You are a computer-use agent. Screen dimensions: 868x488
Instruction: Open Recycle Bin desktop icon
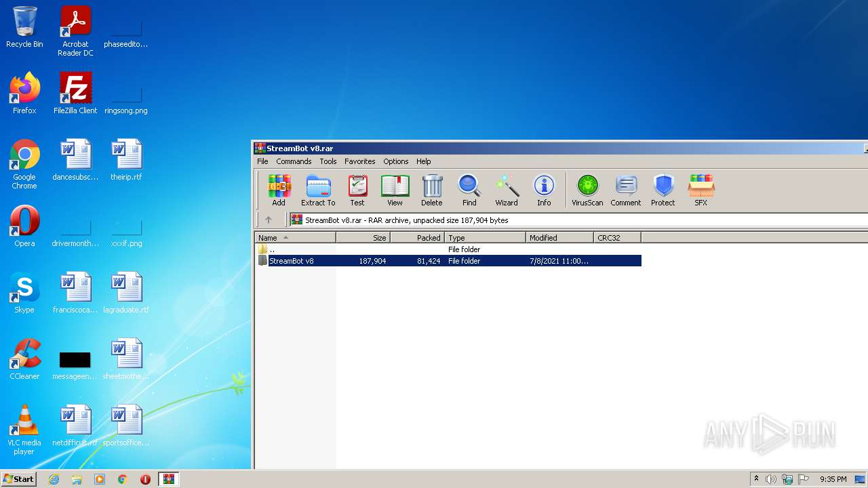[x=24, y=28]
